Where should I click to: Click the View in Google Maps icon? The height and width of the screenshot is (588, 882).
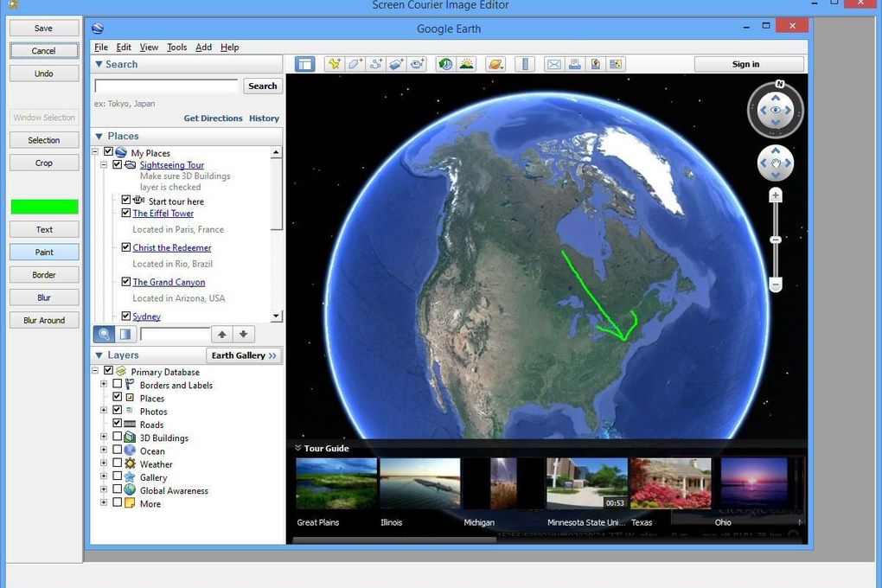616,64
